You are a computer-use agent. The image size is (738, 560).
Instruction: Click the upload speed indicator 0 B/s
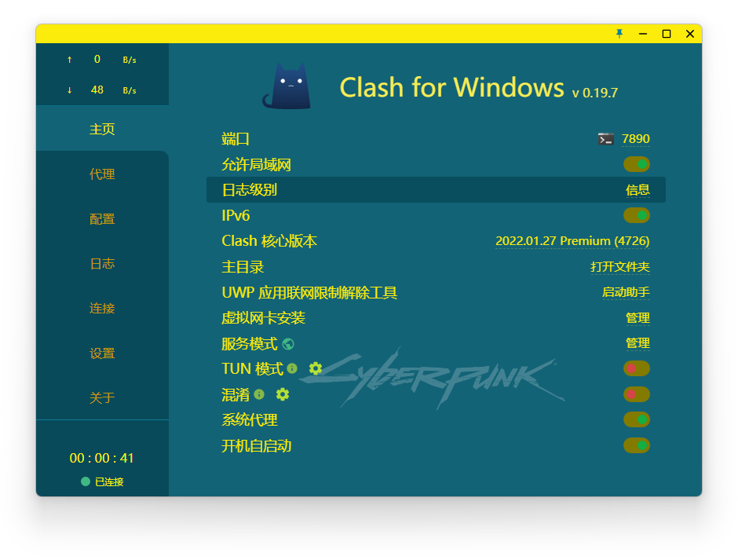[102, 60]
